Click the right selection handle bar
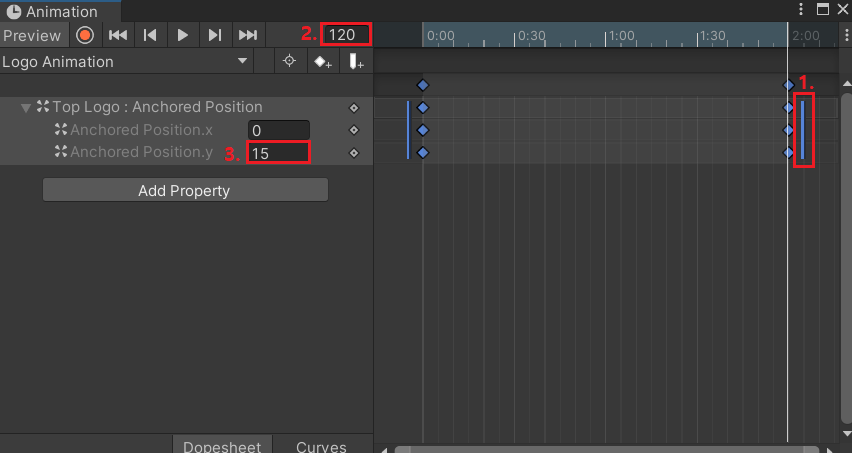 point(803,130)
